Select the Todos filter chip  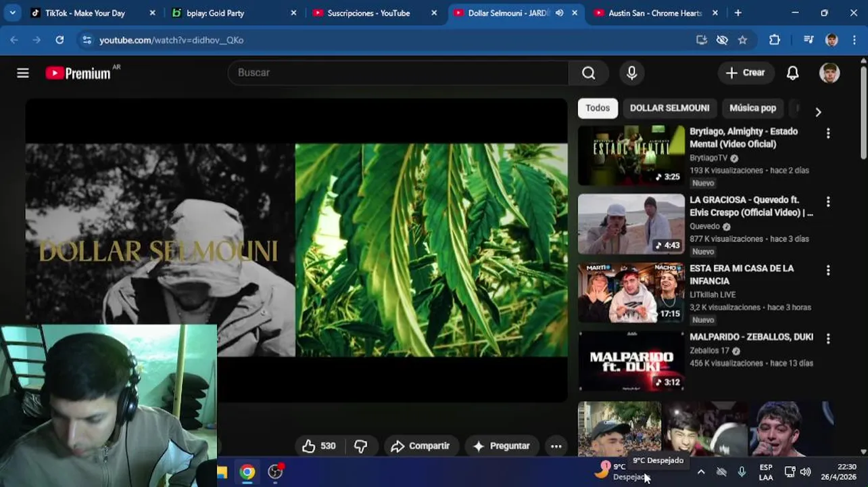tap(598, 108)
